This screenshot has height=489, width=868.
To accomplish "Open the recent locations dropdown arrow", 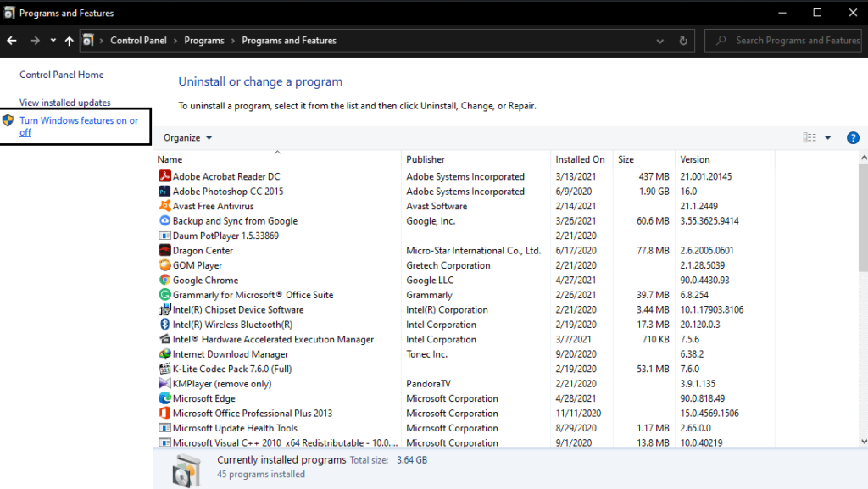I will [53, 41].
